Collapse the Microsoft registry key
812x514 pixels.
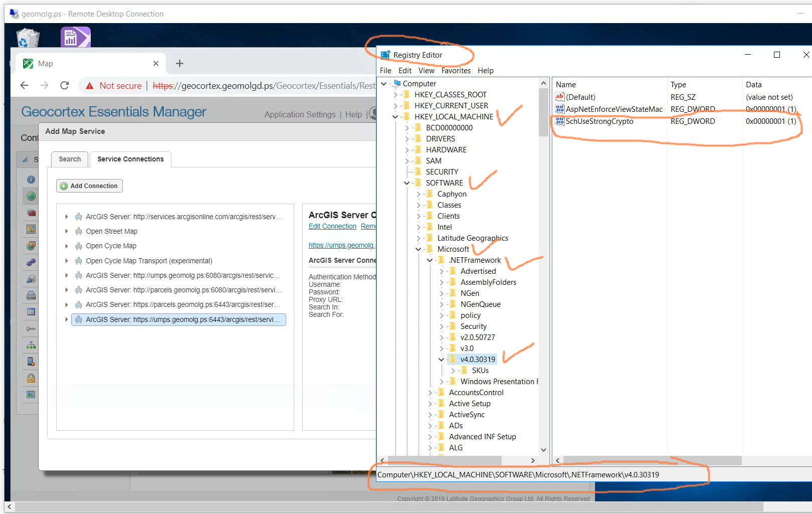(x=419, y=249)
